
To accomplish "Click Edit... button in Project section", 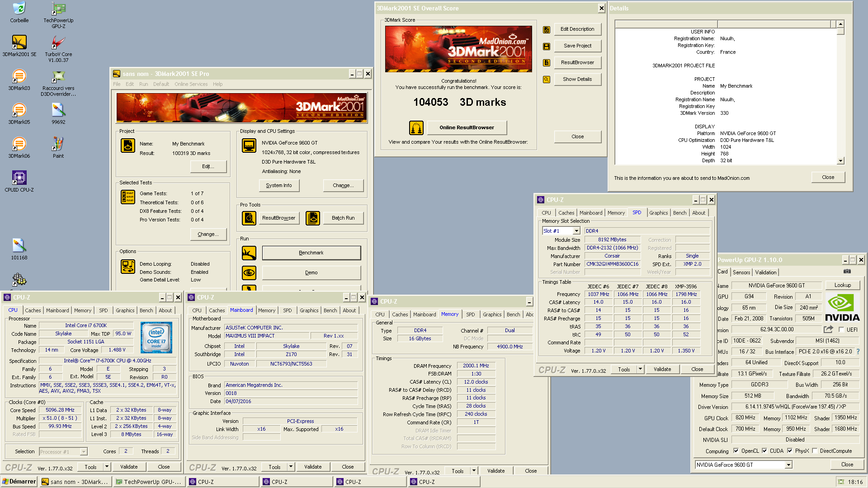I will 208,166.
